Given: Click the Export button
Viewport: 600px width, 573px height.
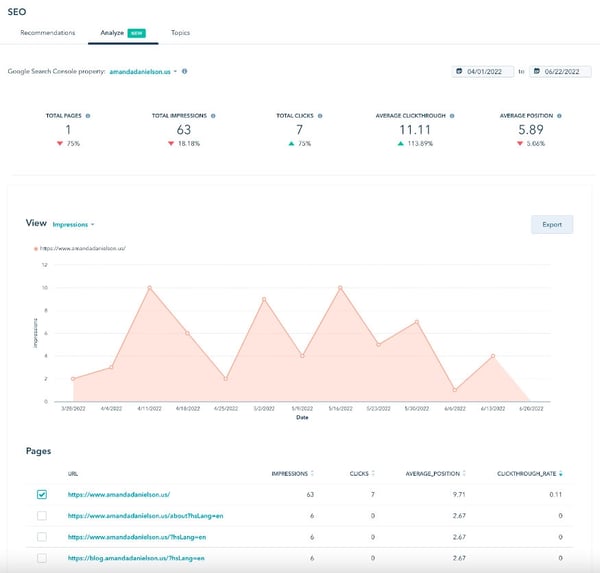Looking at the screenshot, I should pyautogui.click(x=551, y=224).
